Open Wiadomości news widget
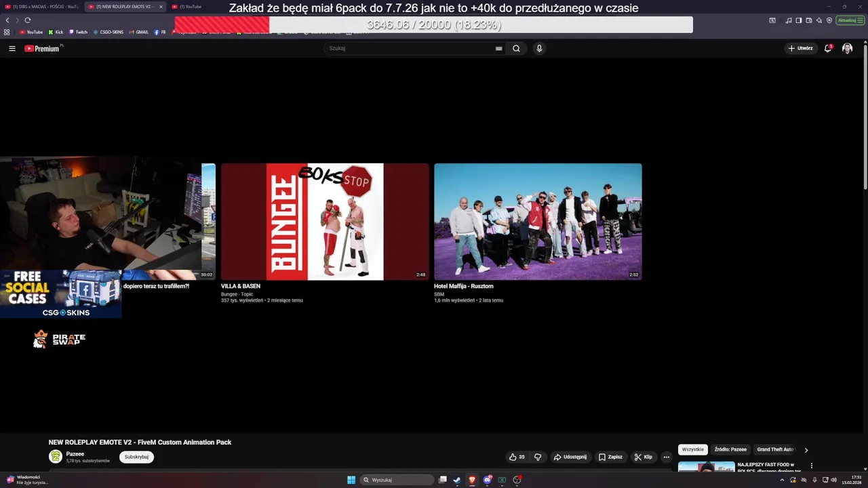Viewport: 868px width, 488px height. [x=27, y=480]
